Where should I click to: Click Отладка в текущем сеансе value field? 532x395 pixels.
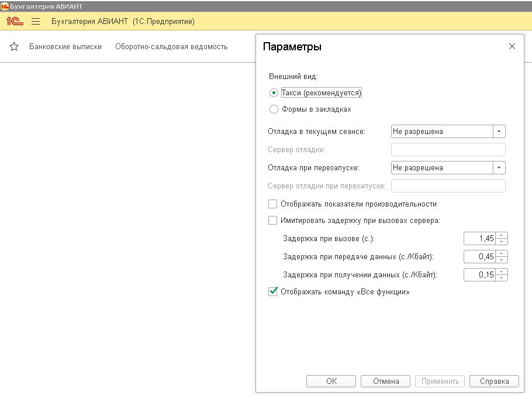[x=442, y=132]
